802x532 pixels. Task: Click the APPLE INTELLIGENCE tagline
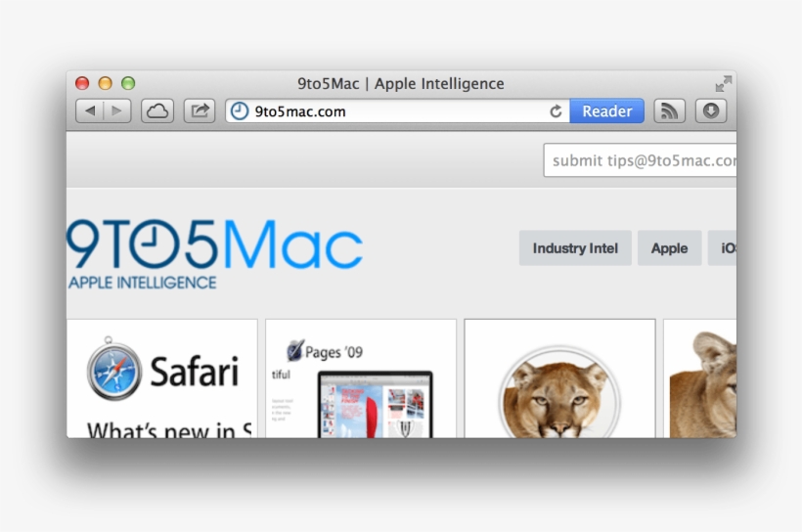[143, 283]
